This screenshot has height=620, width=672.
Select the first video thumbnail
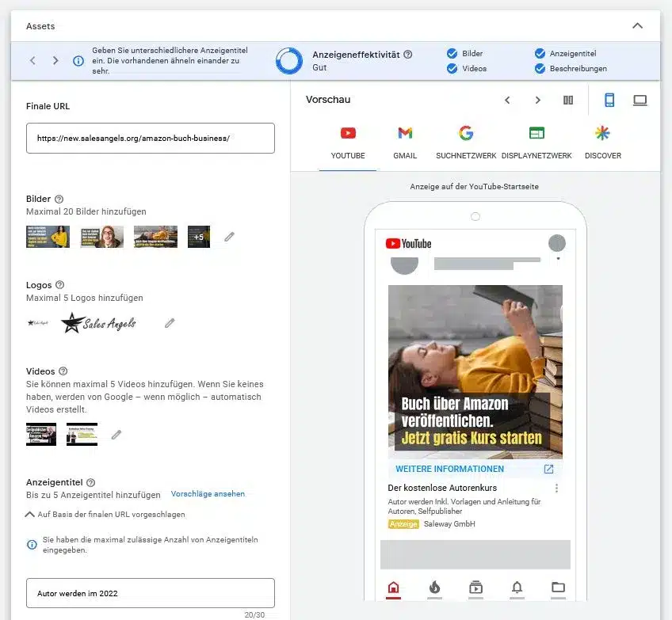coord(41,434)
